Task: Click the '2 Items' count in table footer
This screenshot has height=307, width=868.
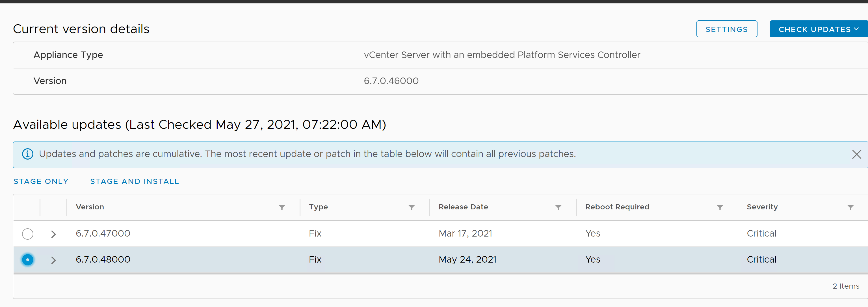Action: click(x=846, y=286)
